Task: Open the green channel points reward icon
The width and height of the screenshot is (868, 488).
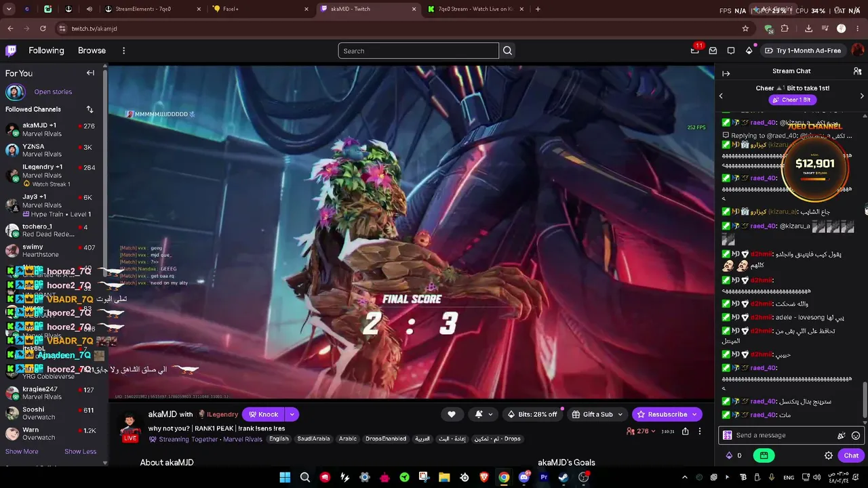Action: tap(764, 455)
